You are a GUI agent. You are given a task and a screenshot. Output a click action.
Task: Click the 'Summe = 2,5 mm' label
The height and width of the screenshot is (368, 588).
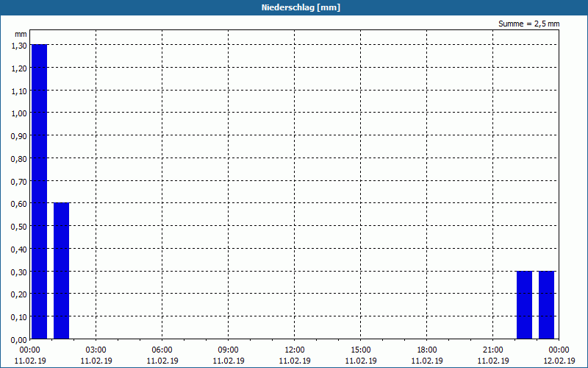point(528,24)
